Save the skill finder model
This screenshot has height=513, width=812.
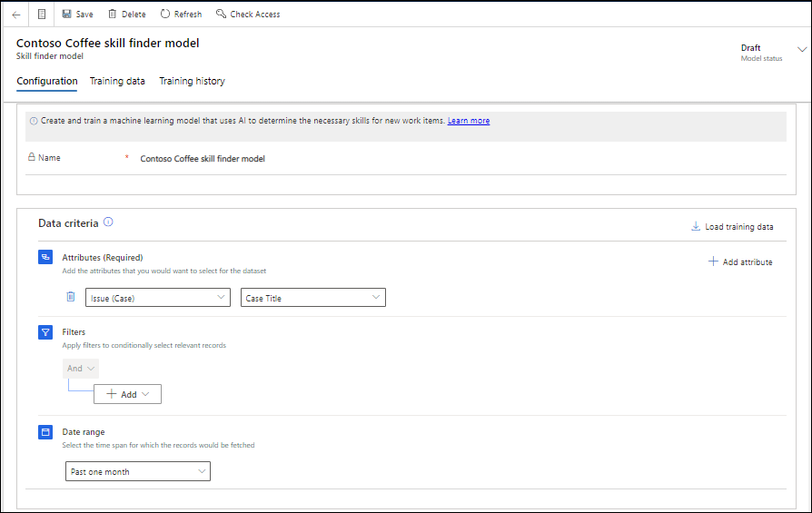(x=78, y=14)
